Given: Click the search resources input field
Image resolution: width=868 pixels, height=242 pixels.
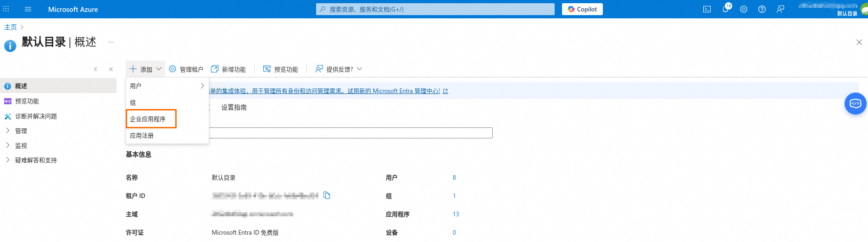Looking at the screenshot, I should (x=435, y=9).
